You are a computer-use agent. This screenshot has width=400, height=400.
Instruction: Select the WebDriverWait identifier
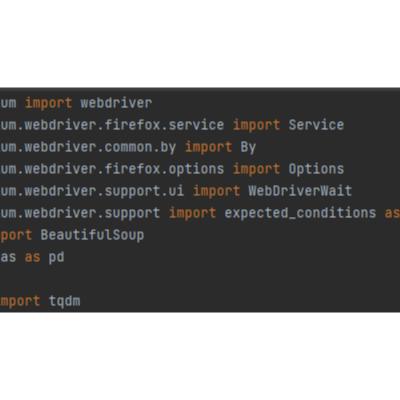[x=300, y=191]
